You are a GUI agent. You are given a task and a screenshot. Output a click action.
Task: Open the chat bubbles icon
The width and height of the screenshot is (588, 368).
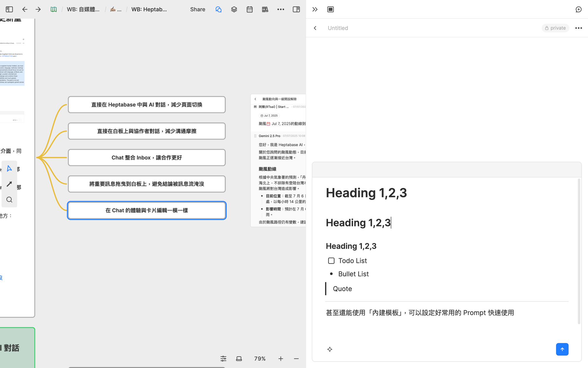click(x=218, y=9)
